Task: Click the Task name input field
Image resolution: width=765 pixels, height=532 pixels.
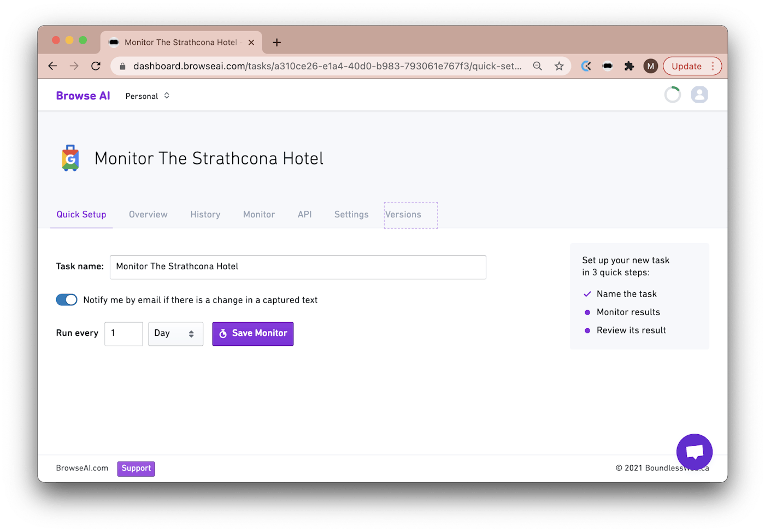Action: coord(298,267)
